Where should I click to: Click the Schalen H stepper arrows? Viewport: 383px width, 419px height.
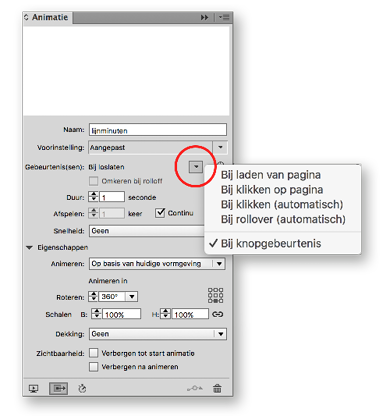pos(165,314)
